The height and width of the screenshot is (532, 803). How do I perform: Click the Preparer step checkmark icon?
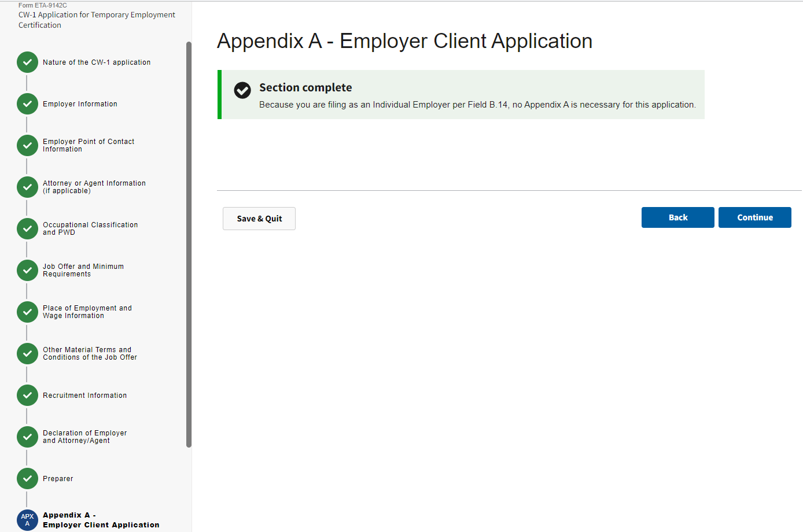pyautogui.click(x=27, y=479)
